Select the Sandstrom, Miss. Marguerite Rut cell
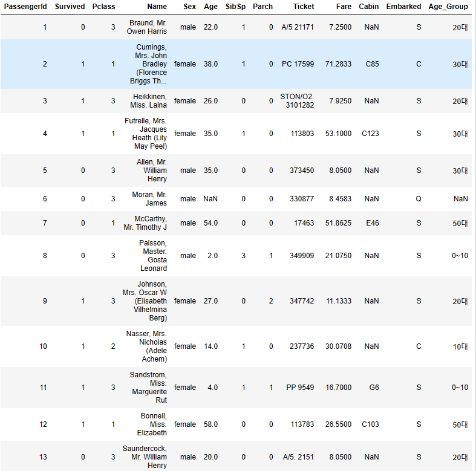The image size is (476, 471). pos(148,388)
